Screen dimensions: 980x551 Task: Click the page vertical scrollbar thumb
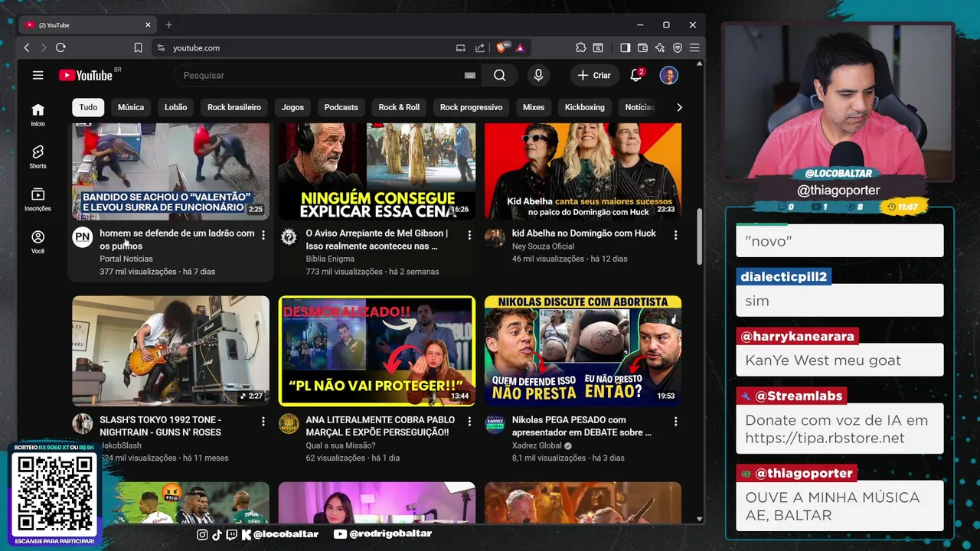click(x=699, y=237)
